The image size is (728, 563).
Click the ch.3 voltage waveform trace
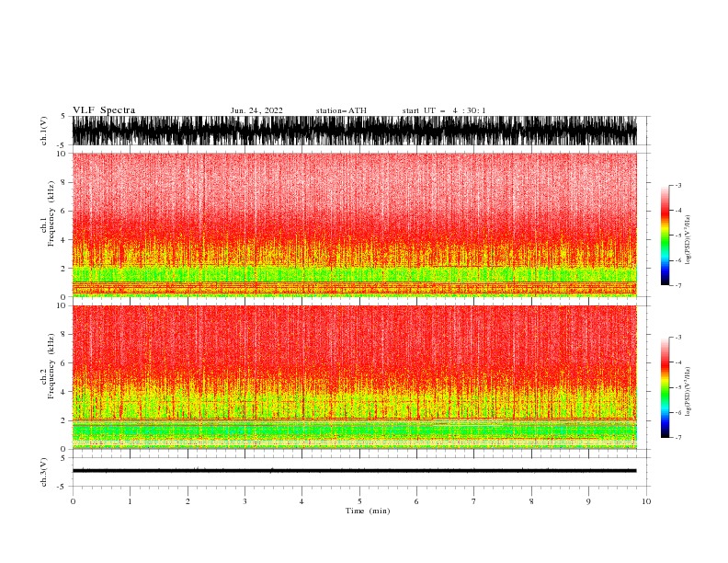click(x=354, y=471)
